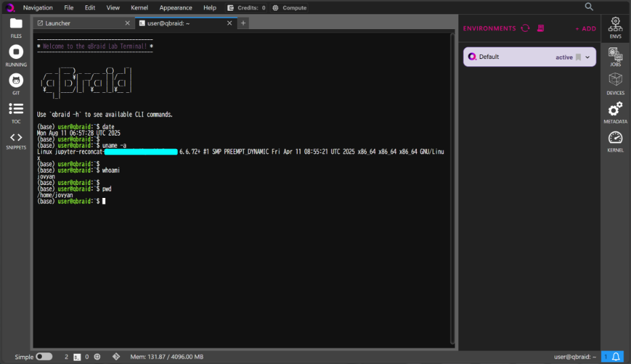
Task: Click the terminals count icon in status bar
Action: [77, 357]
